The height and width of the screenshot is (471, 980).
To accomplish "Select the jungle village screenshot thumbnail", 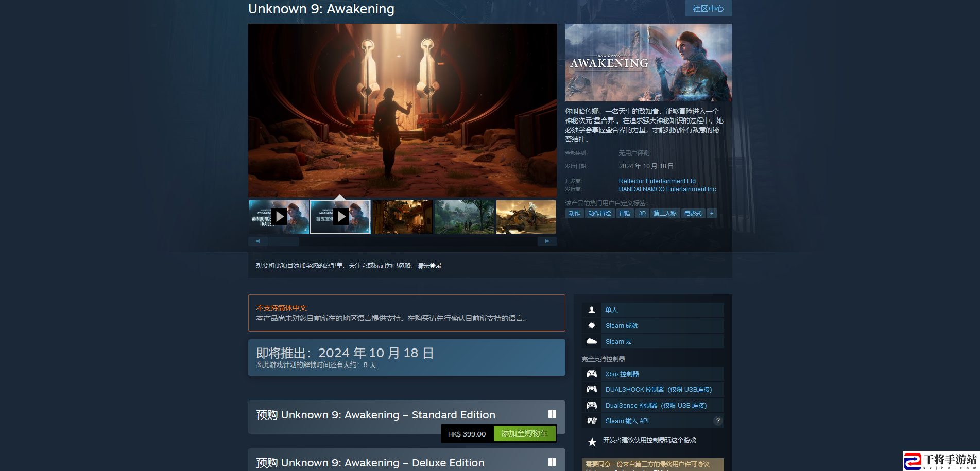I will pyautogui.click(x=465, y=217).
